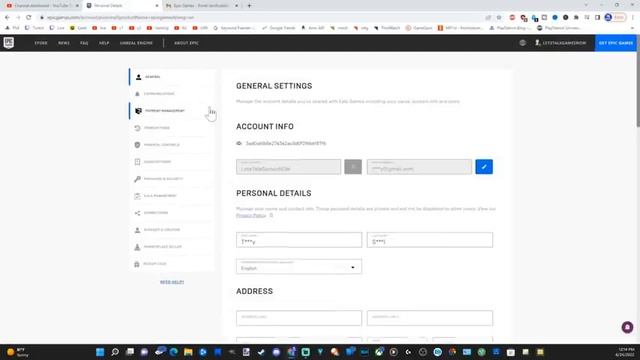Open new browser tab with plus button
640x360 pixels.
(x=249, y=6)
